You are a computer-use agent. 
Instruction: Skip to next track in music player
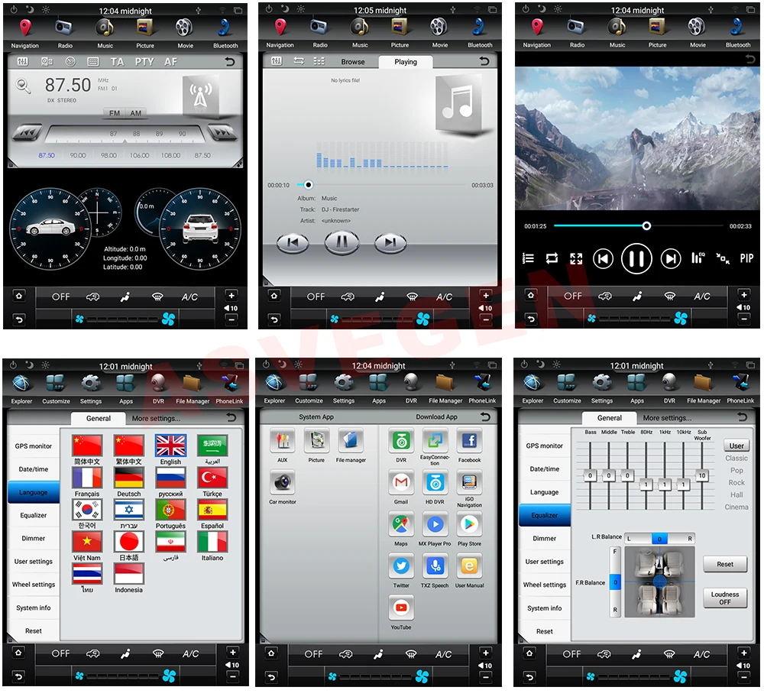[390, 242]
